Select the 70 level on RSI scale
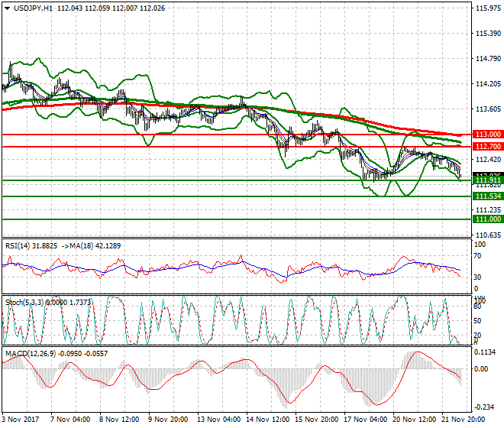This screenshot has width=504, height=428. pos(477,256)
